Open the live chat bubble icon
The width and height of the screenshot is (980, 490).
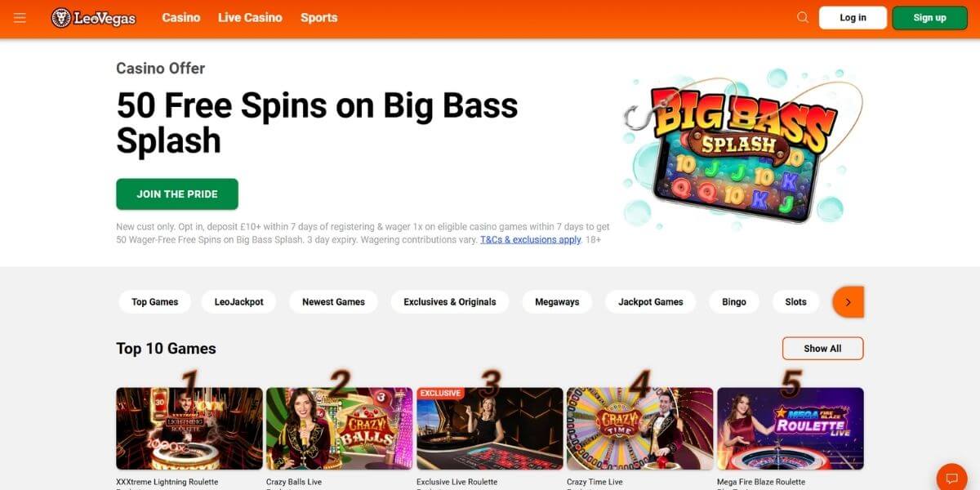point(951,478)
